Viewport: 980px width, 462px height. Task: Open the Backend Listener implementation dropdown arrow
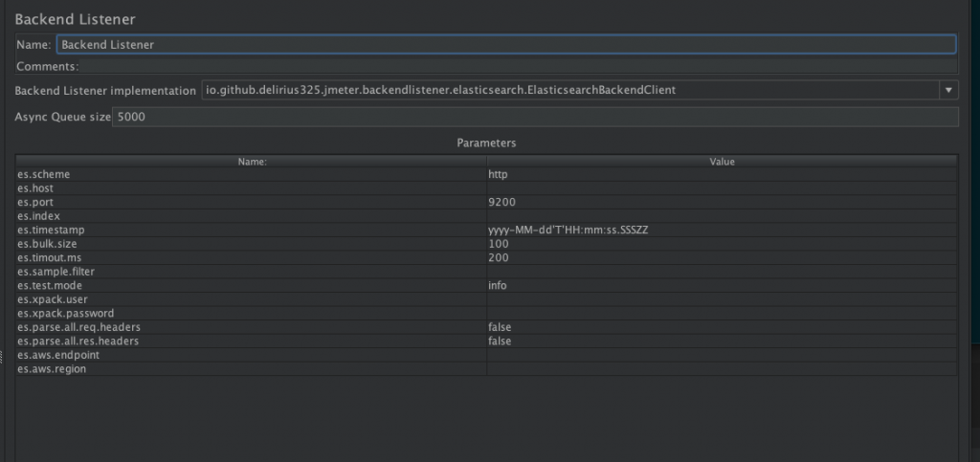tap(947, 90)
